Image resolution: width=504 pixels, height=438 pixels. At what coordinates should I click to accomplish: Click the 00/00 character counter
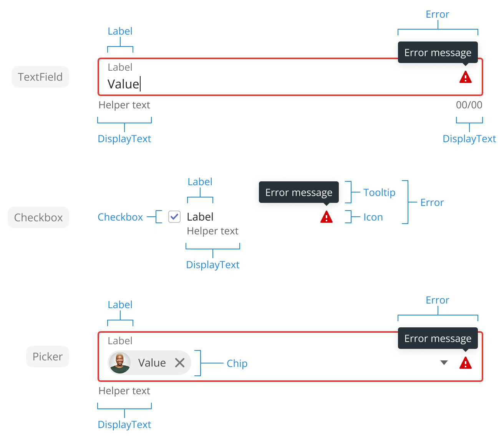point(469,105)
